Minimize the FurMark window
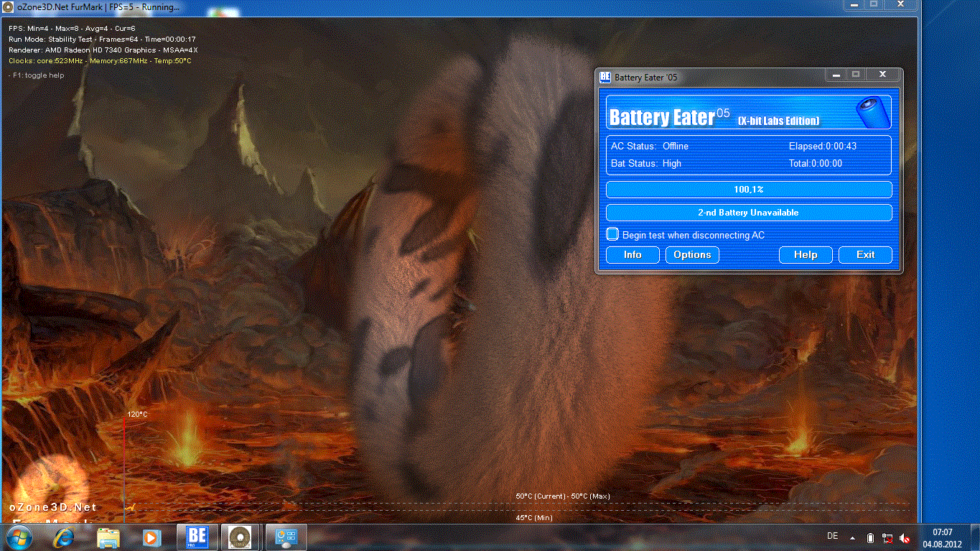 coord(852,4)
